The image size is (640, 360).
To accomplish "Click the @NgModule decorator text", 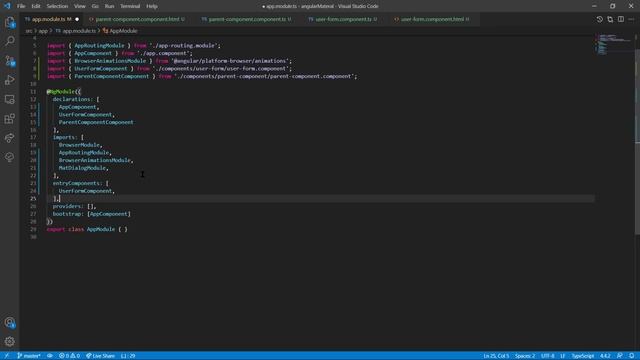I will [x=60, y=92].
